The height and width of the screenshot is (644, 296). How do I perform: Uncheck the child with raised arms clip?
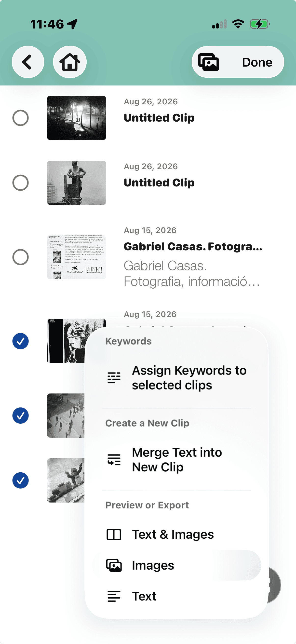coord(20,480)
